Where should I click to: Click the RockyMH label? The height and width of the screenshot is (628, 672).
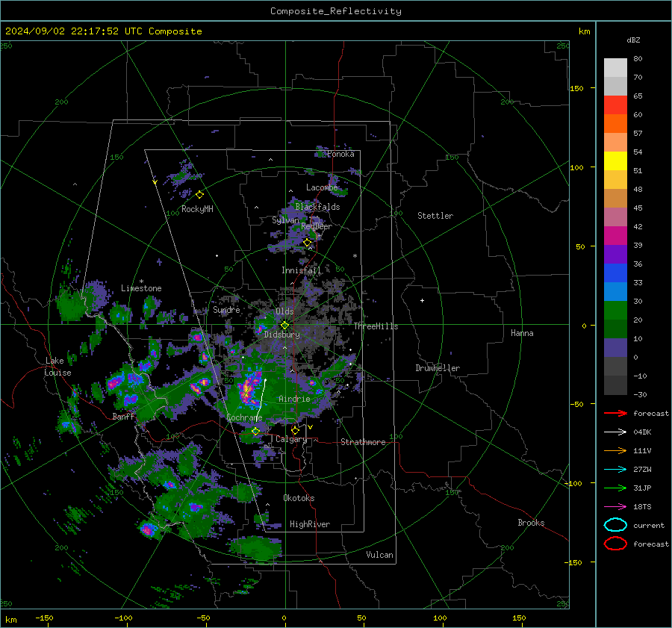[x=197, y=209]
